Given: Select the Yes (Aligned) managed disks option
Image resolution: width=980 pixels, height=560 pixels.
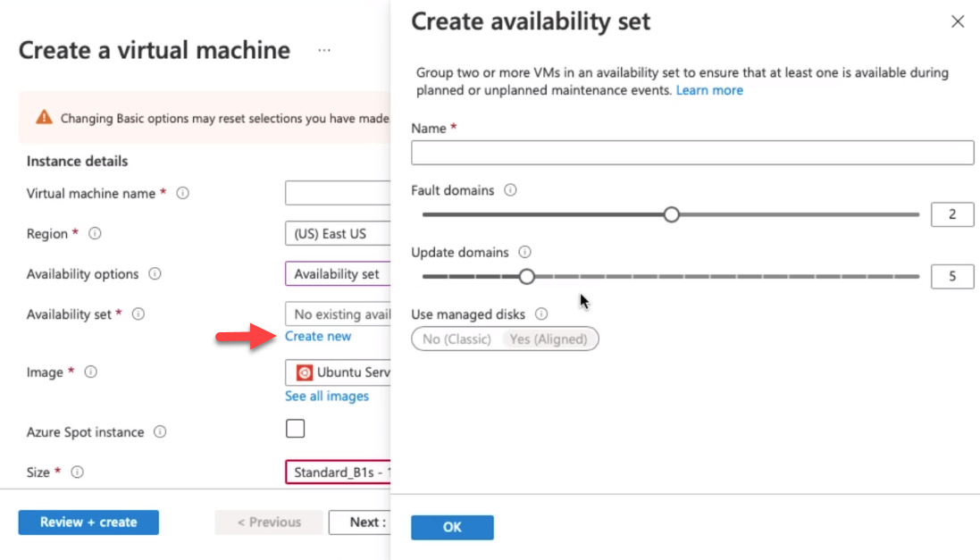Looking at the screenshot, I should 549,339.
